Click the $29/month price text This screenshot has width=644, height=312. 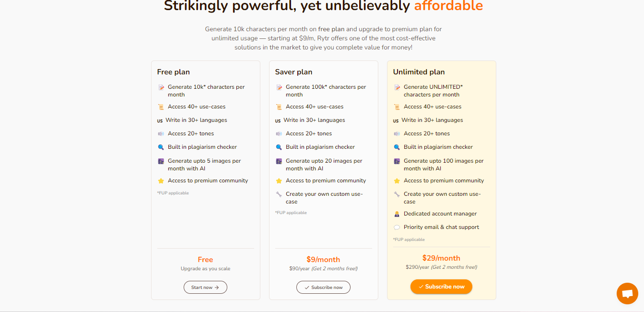tap(441, 258)
